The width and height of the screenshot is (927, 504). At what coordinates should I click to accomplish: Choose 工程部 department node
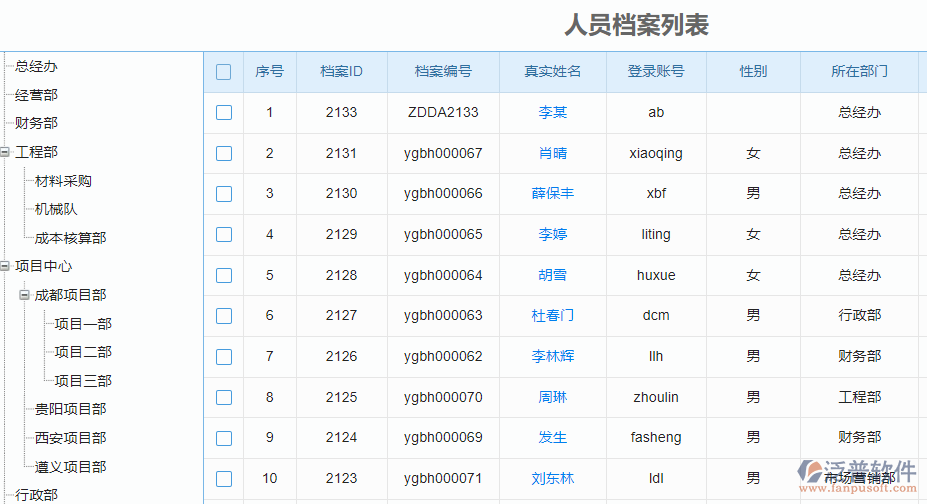[36, 152]
